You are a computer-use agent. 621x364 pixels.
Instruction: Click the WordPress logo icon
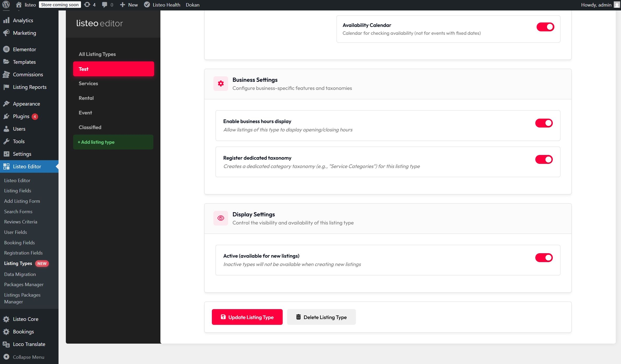coord(6,5)
